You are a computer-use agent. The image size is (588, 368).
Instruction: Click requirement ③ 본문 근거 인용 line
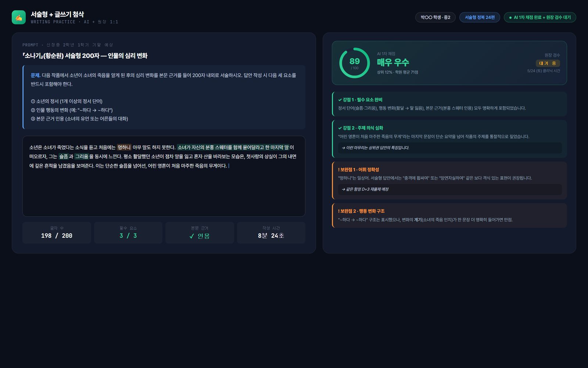[x=79, y=119]
